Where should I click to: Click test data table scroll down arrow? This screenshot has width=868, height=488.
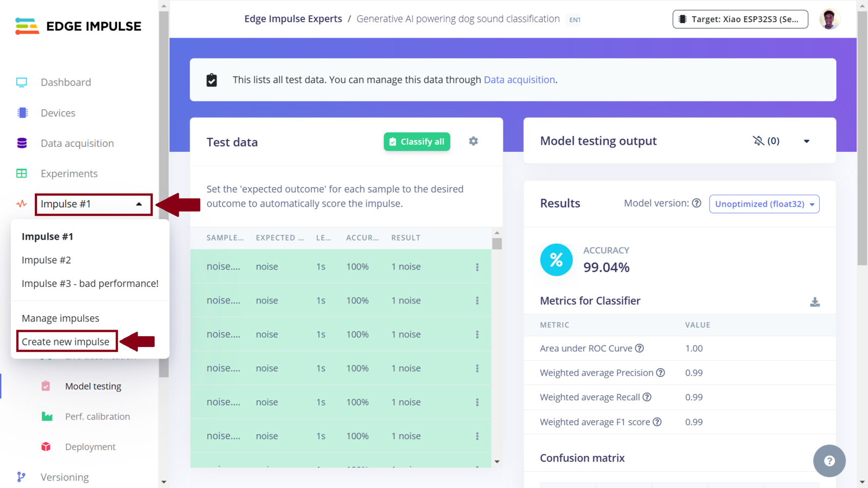click(497, 462)
